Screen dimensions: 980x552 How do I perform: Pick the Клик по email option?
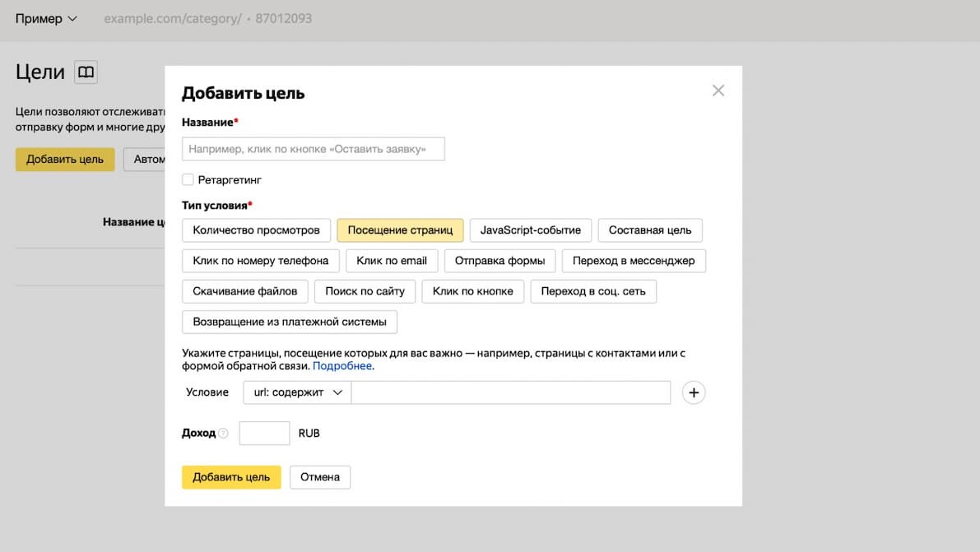click(x=391, y=261)
